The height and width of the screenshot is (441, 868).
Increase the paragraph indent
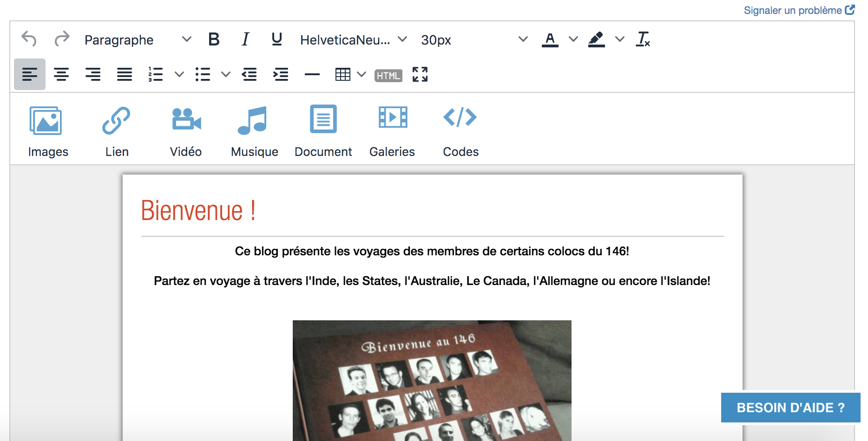(281, 74)
